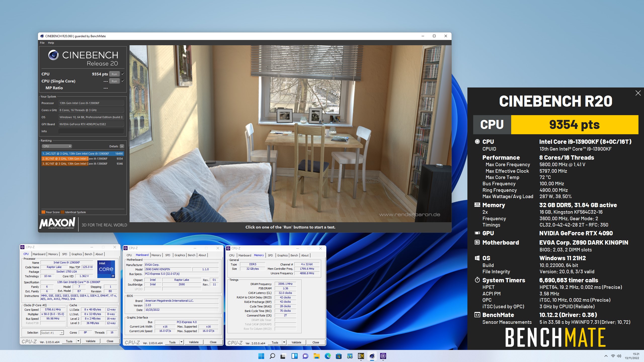Open CPU tab in Mainboard CPU-Z window
The height and width of the screenshot is (362, 644).
[129, 255]
